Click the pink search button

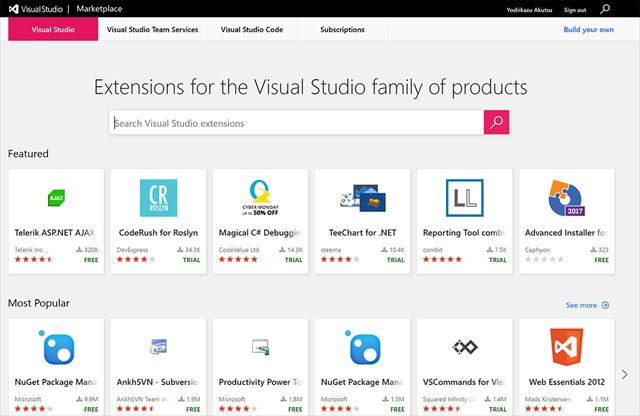coord(496,122)
